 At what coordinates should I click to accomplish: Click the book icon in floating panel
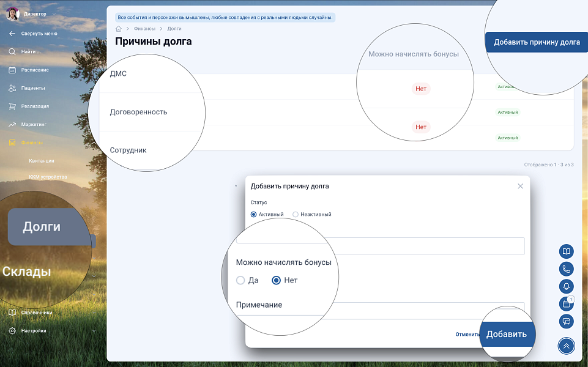[x=566, y=251]
